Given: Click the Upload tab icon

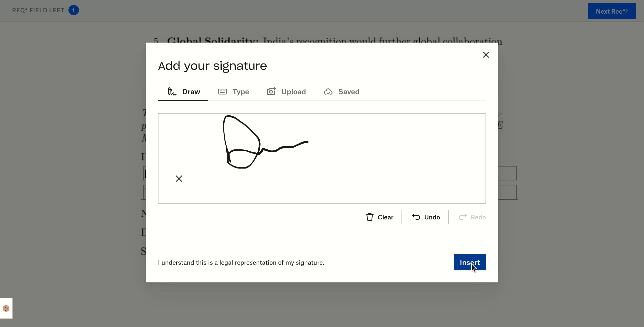Looking at the screenshot, I should [x=271, y=91].
